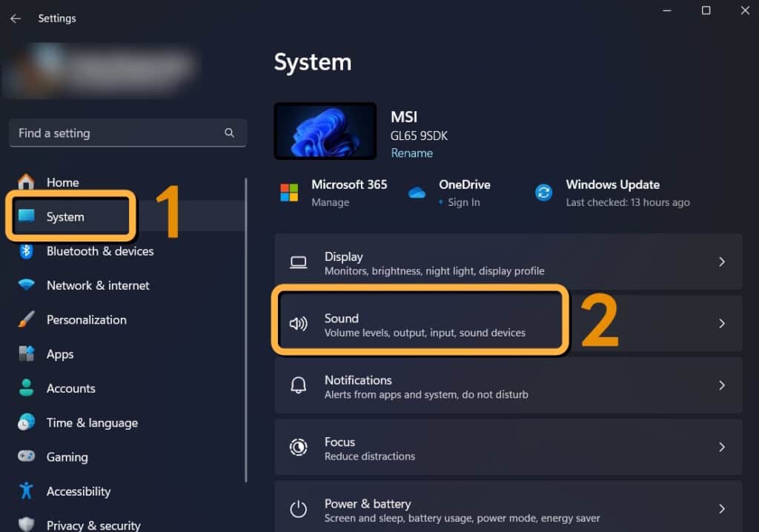Screen dimensions: 759x532
Task: Expand Display settings chevron
Action: [722, 262]
